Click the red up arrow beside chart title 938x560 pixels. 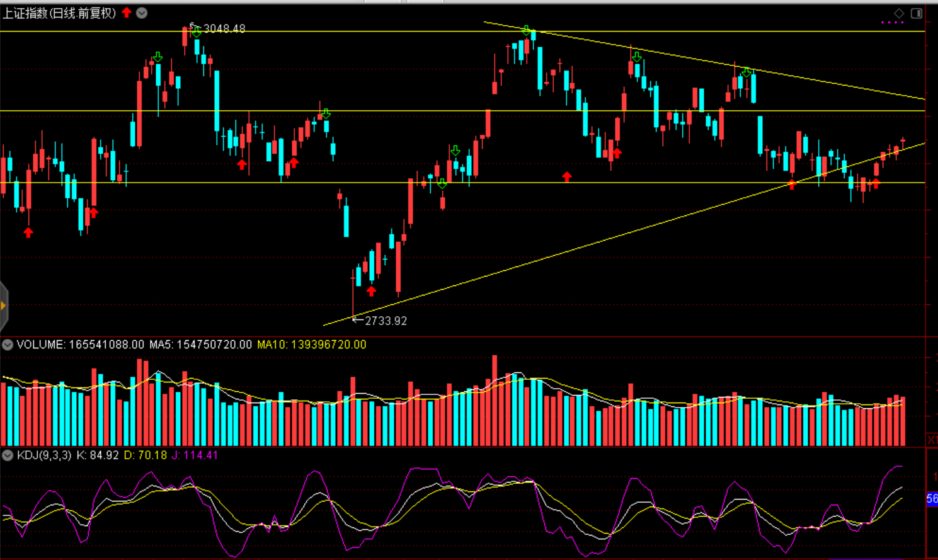pos(127,13)
